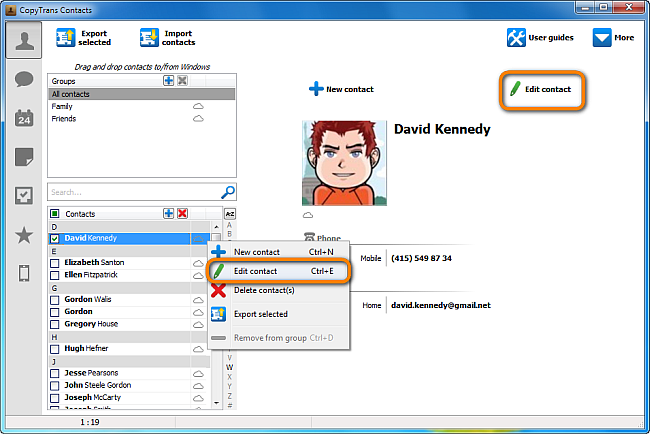Check John Steele Gordon checkbox
The height and width of the screenshot is (434, 650).
[x=54, y=386]
